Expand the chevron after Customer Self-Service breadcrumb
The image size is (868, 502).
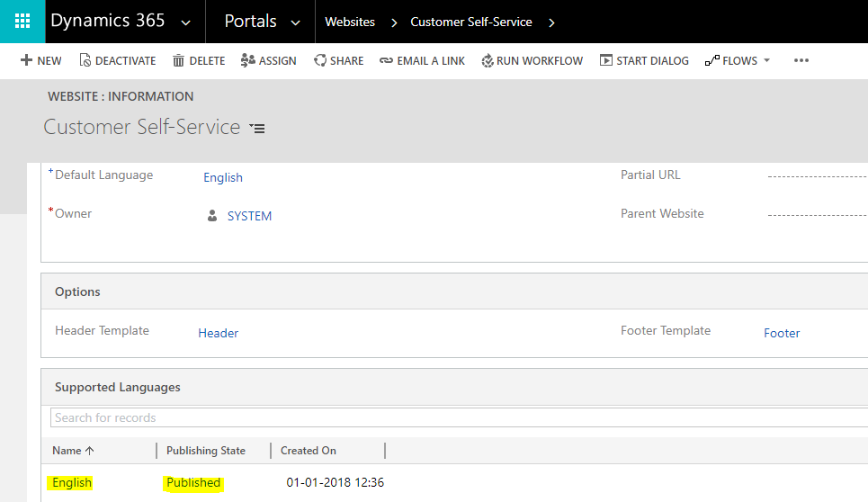551,22
